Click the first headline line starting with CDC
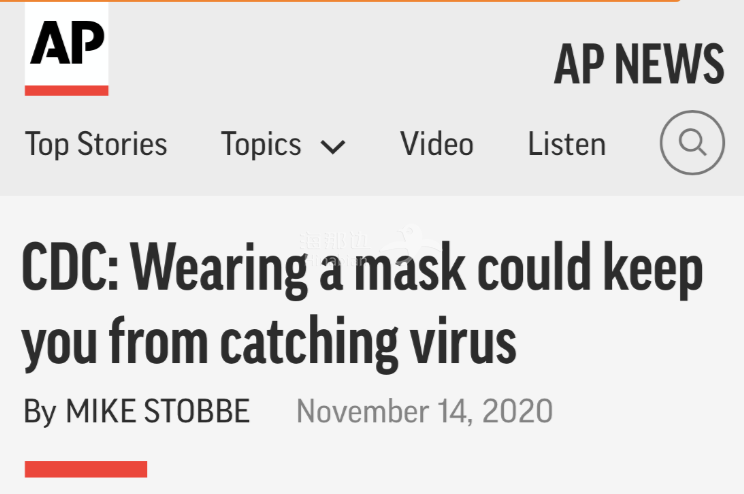This screenshot has height=494, width=744. coord(362,269)
